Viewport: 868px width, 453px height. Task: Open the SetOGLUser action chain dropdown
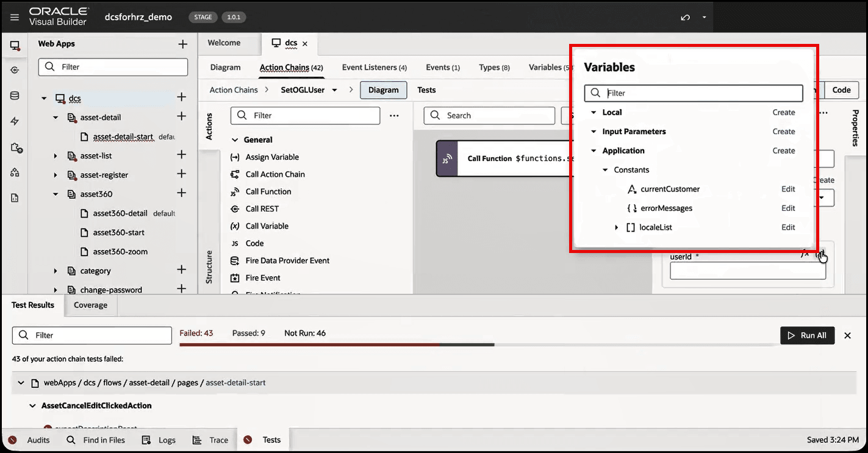(x=334, y=90)
